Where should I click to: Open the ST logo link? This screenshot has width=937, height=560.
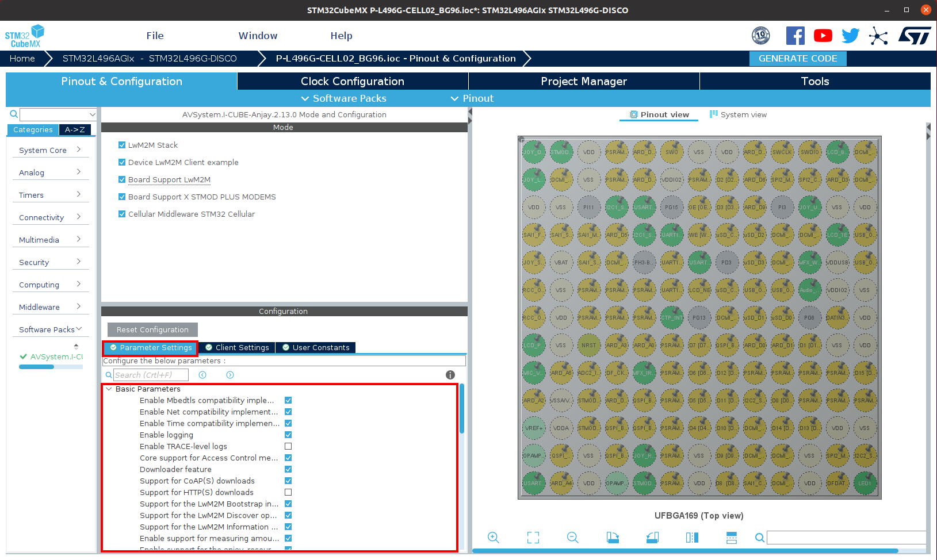[915, 36]
